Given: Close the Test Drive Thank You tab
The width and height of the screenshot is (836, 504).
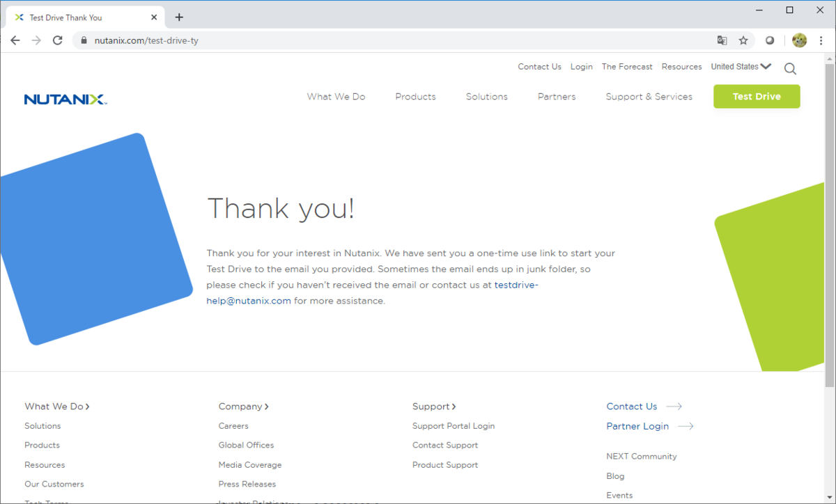Looking at the screenshot, I should click(x=155, y=17).
